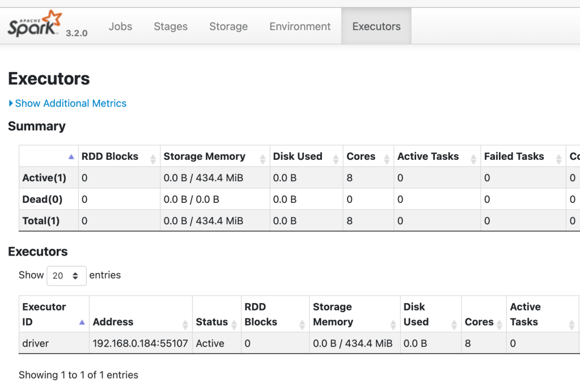Open the Show entries dropdown set to 20
580x392 pixels.
point(66,276)
